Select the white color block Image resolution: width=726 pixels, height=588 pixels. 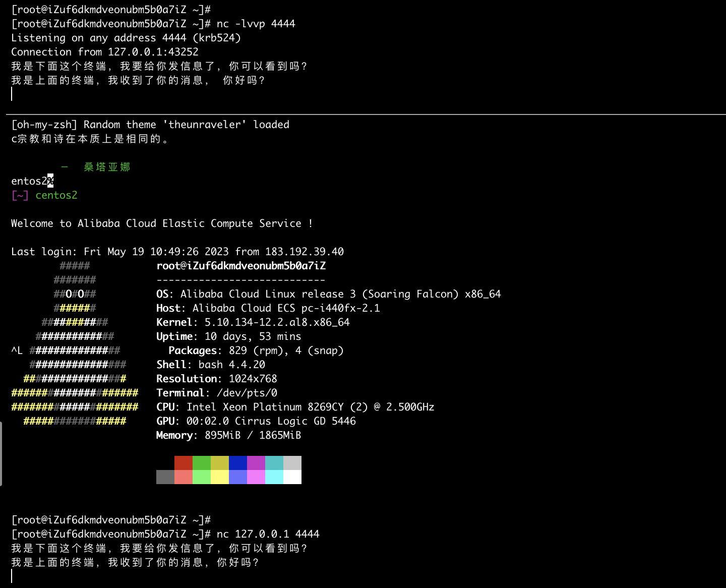(x=292, y=477)
